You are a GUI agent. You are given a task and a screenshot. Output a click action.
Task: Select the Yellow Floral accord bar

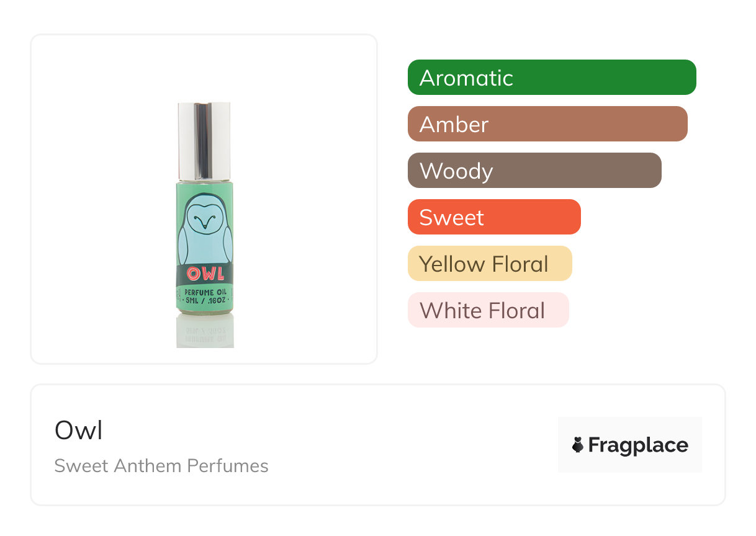[489, 264]
